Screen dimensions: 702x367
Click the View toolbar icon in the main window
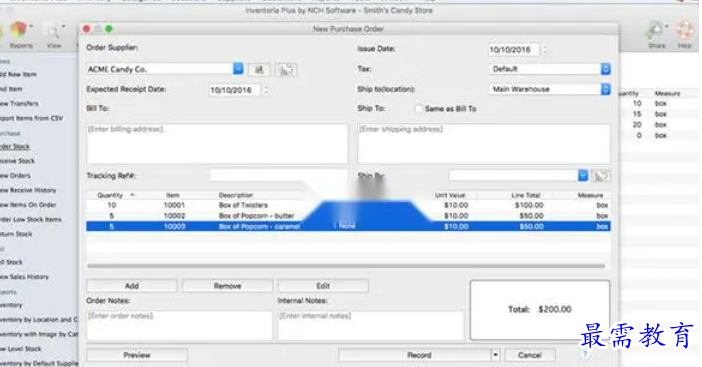pos(54,36)
